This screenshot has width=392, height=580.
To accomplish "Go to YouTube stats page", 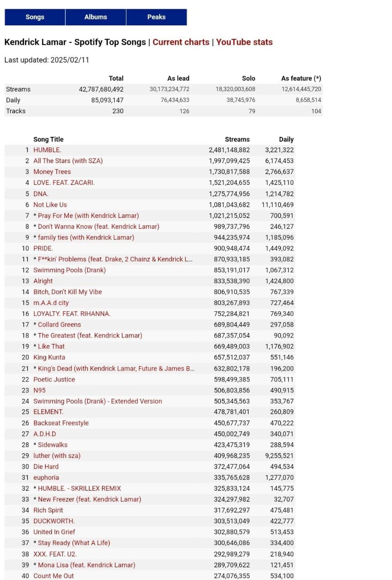I will (x=244, y=42).
